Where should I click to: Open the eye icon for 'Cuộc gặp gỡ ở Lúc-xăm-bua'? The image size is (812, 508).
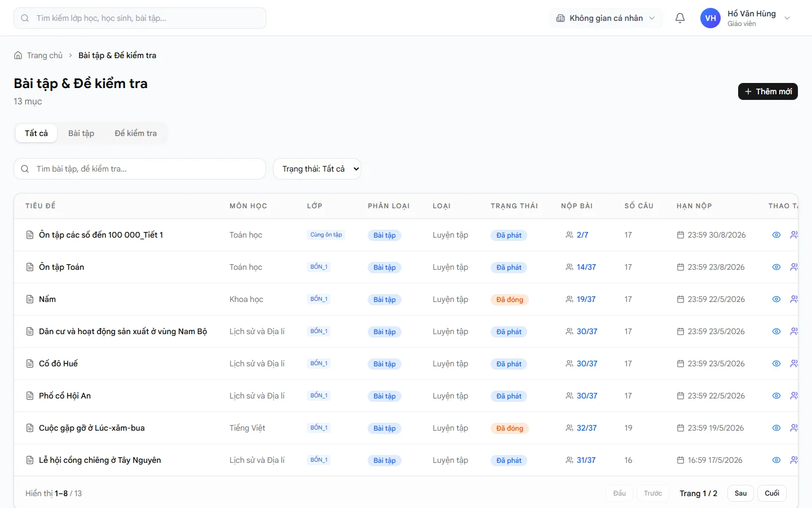tap(776, 428)
